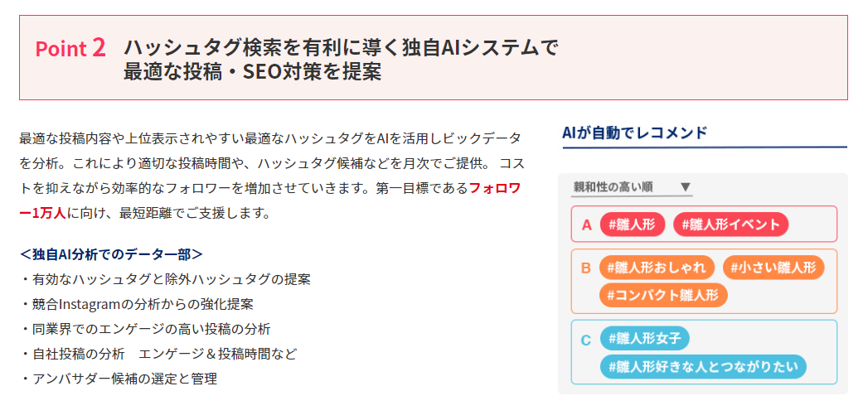Select the #雛人形女子 blue tag
Screen dimensions: 868x420
644,338
